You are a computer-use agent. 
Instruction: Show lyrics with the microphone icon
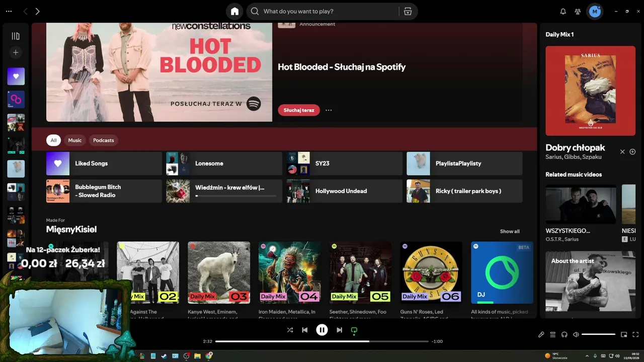click(x=541, y=334)
